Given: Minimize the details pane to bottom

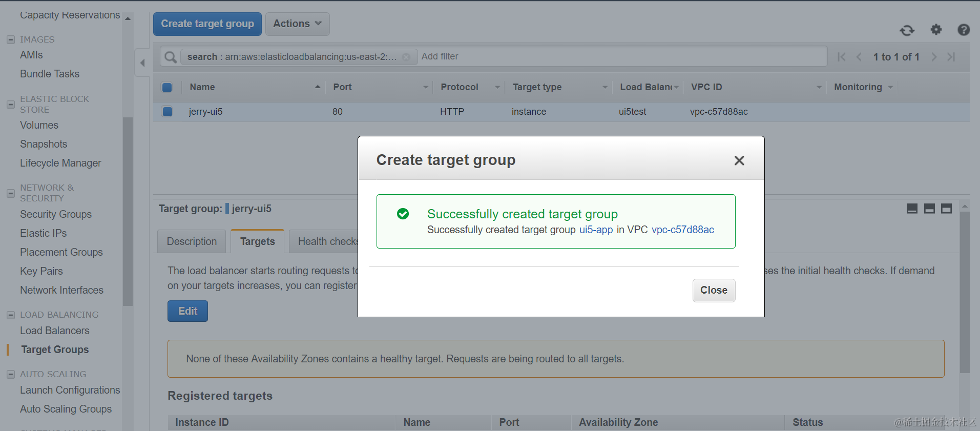Looking at the screenshot, I should tap(912, 209).
